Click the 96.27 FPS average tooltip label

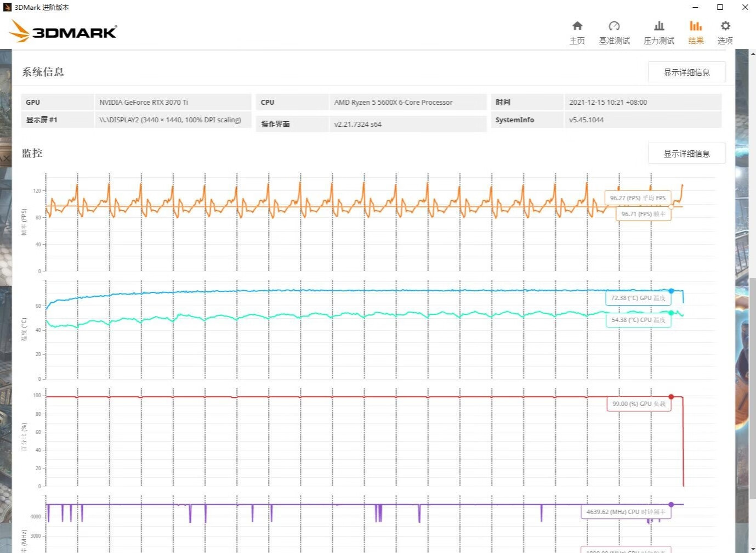[638, 198]
